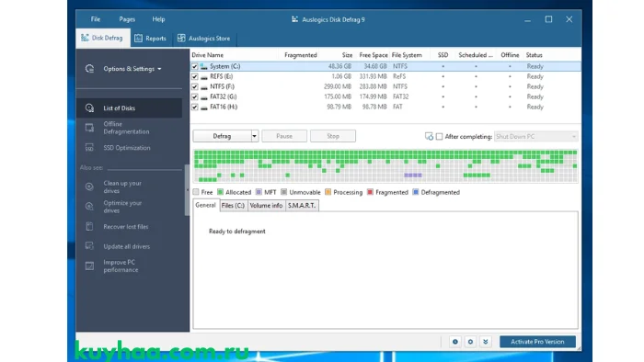Click the REFS (E:) drive icon
This screenshot has height=362, width=644.
(203, 76)
